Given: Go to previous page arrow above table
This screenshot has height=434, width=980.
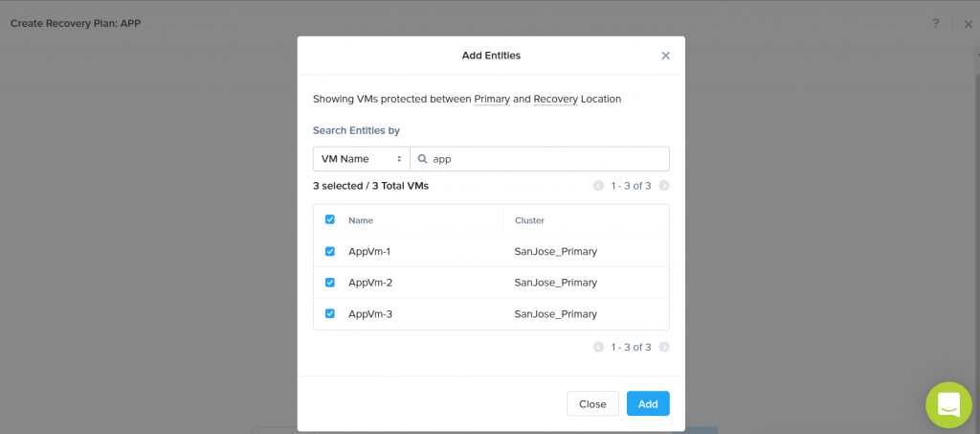Looking at the screenshot, I should [x=599, y=186].
